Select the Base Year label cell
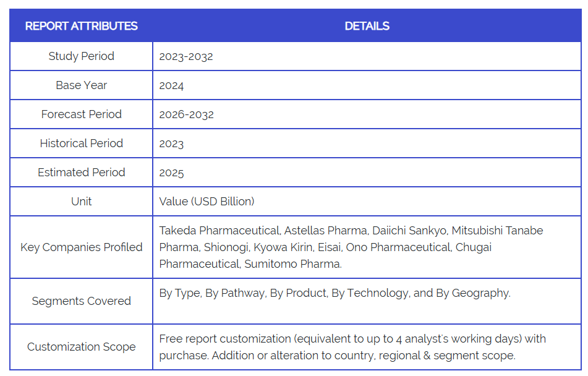 tap(81, 85)
